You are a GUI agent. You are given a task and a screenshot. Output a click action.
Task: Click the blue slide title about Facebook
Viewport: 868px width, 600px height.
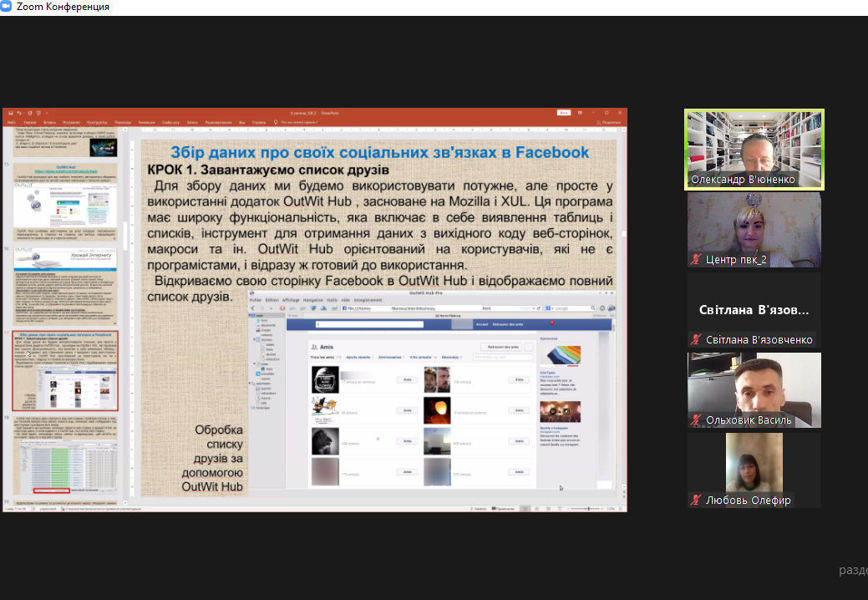[379, 152]
